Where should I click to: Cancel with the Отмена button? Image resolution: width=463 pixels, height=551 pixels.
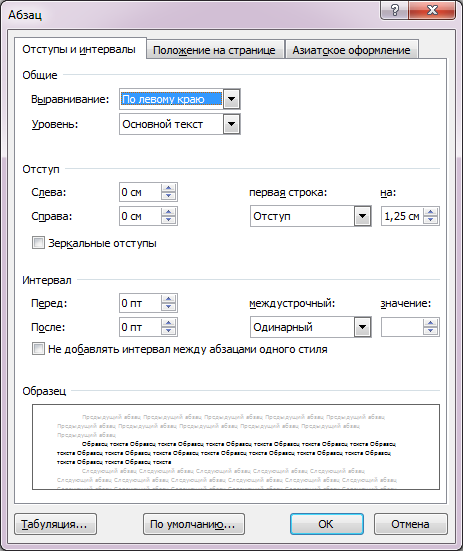411,524
